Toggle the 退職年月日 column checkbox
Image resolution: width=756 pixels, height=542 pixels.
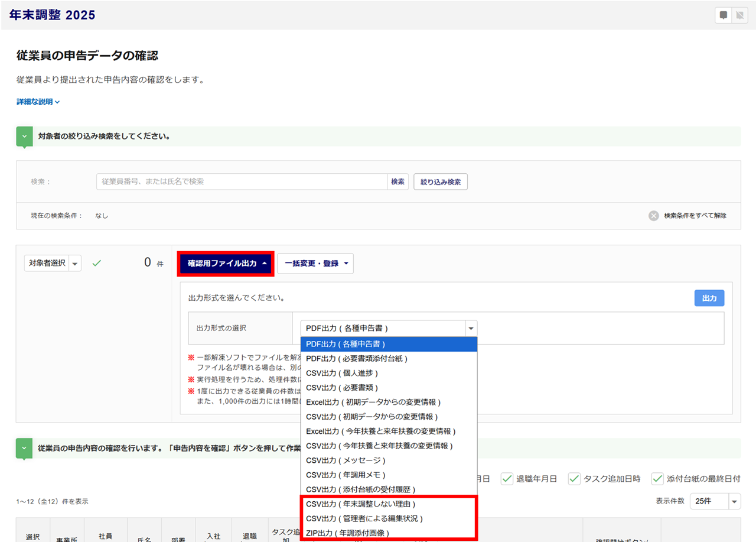507,479
